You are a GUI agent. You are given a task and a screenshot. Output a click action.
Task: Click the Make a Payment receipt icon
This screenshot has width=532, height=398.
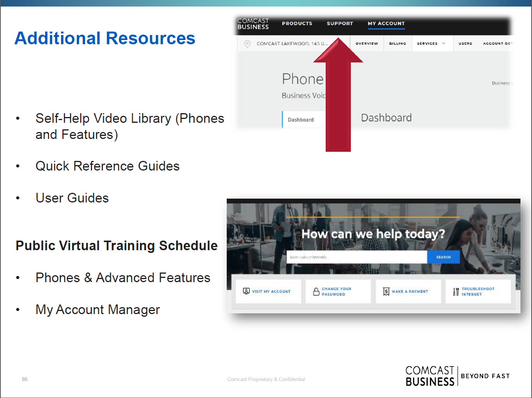pyautogui.click(x=386, y=291)
